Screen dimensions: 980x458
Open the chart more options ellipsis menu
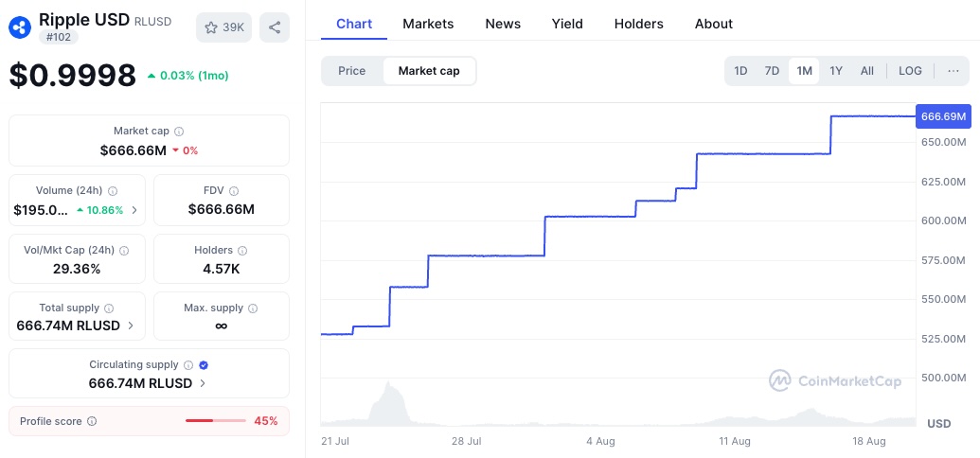coord(953,71)
